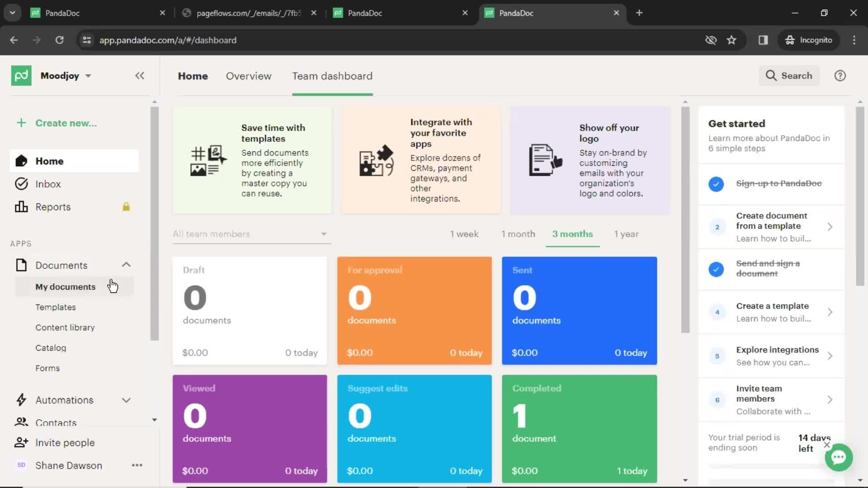Open Templates in sidebar
868x488 pixels.
pos(56,307)
